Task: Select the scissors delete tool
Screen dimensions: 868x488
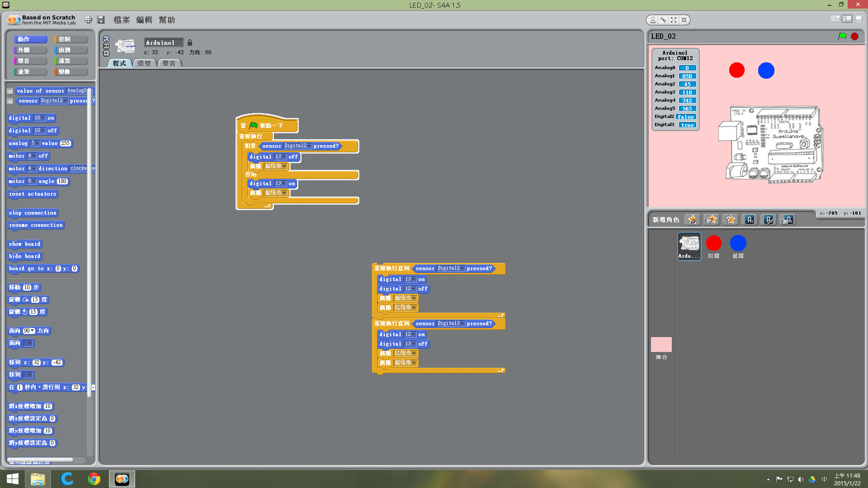Action: pos(663,20)
